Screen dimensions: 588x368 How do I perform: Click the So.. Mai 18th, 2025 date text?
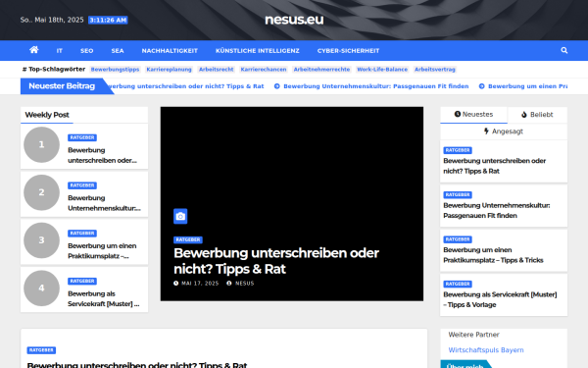pyautogui.click(x=52, y=20)
